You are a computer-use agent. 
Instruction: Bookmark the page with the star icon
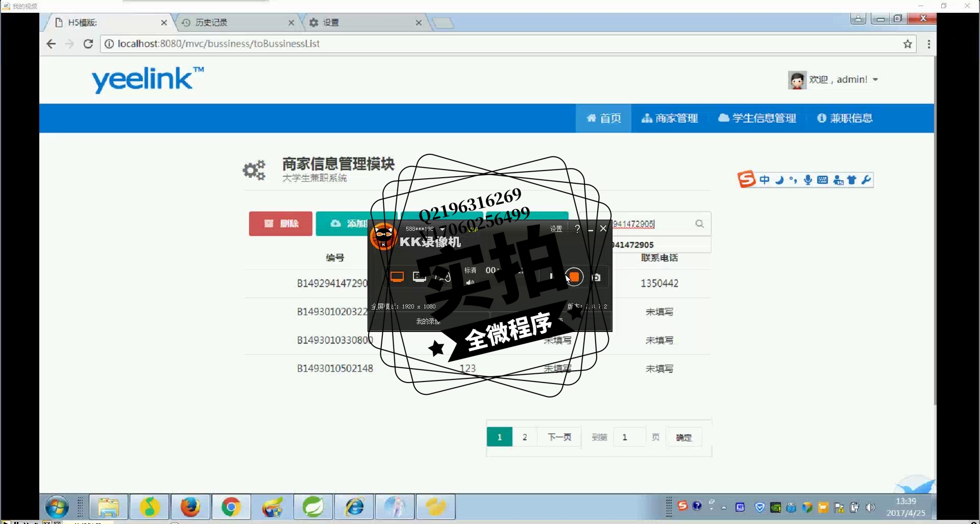908,44
